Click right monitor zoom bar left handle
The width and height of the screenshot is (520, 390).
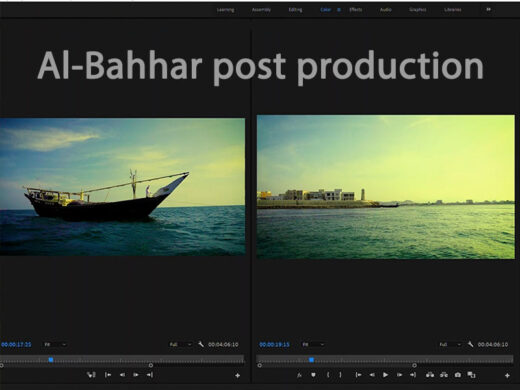259,365
